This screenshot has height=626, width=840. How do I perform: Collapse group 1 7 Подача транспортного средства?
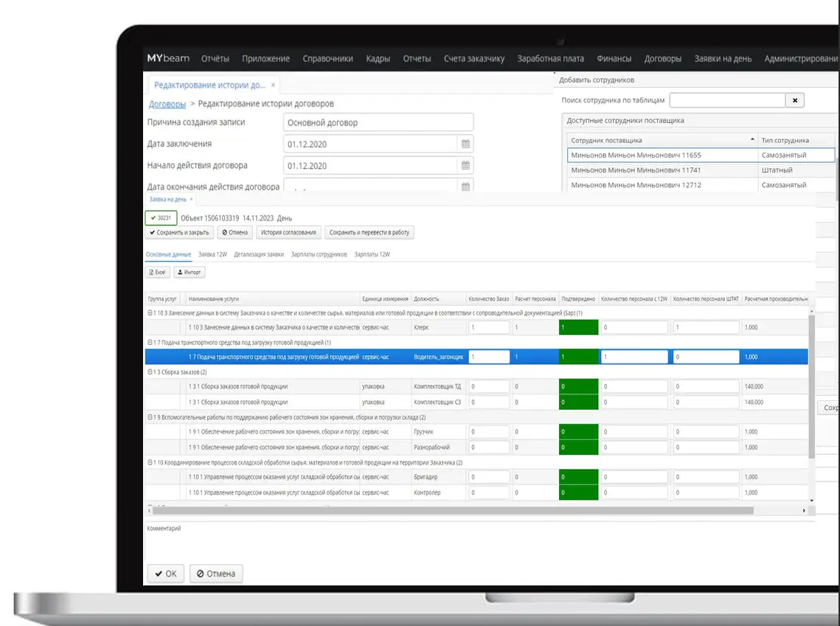click(150, 341)
